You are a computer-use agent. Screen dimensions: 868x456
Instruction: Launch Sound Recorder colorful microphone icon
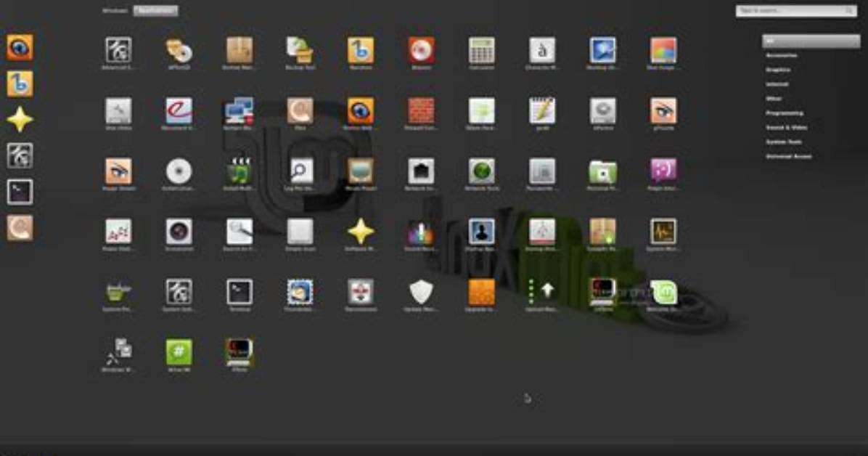pyautogui.click(x=421, y=232)
